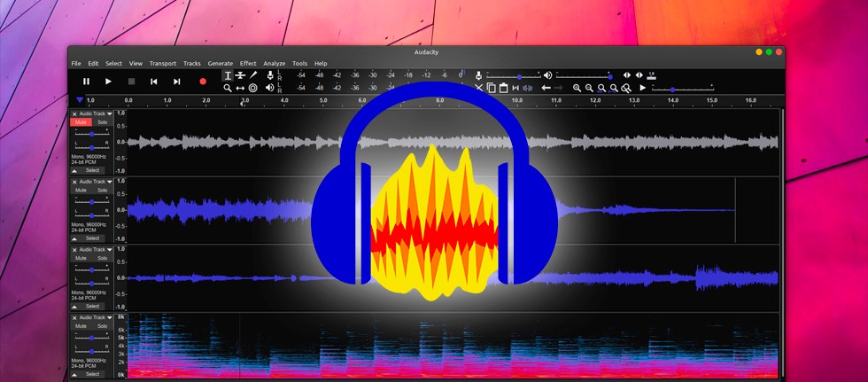The width and height of the screenshot is (868, 382).
Task: Click the Cut scissors icon
Action: pos(479,88)
